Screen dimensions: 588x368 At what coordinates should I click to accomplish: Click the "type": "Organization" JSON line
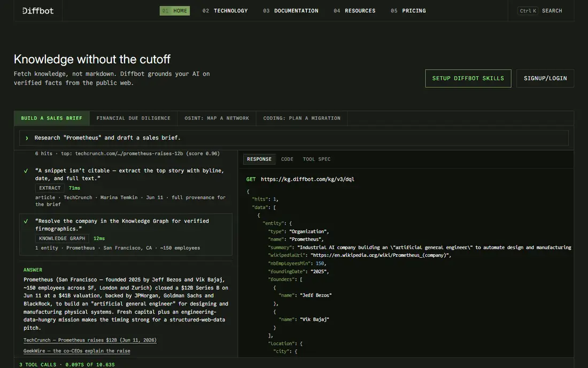[298, 232]
